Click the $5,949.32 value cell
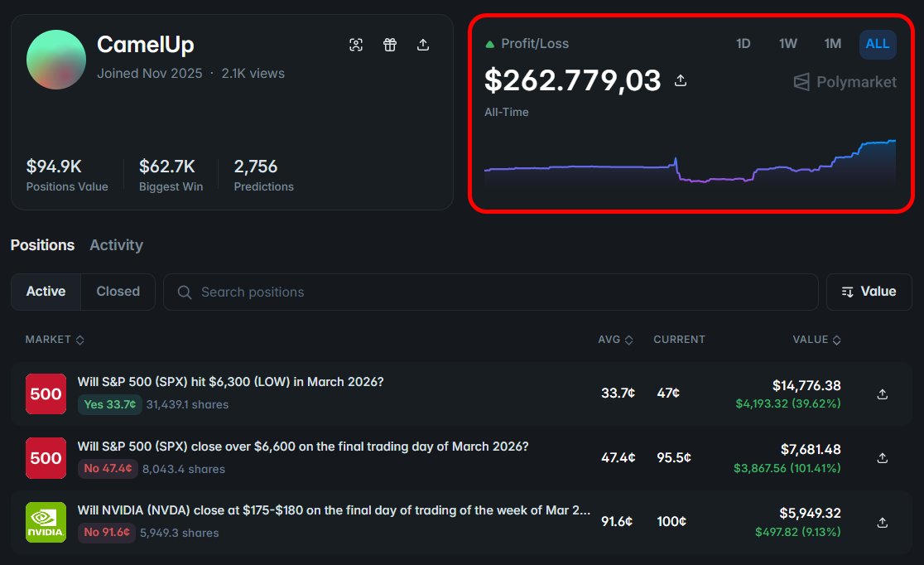The width and height of the screenshot is (924, 565). [x=810, y=513]
